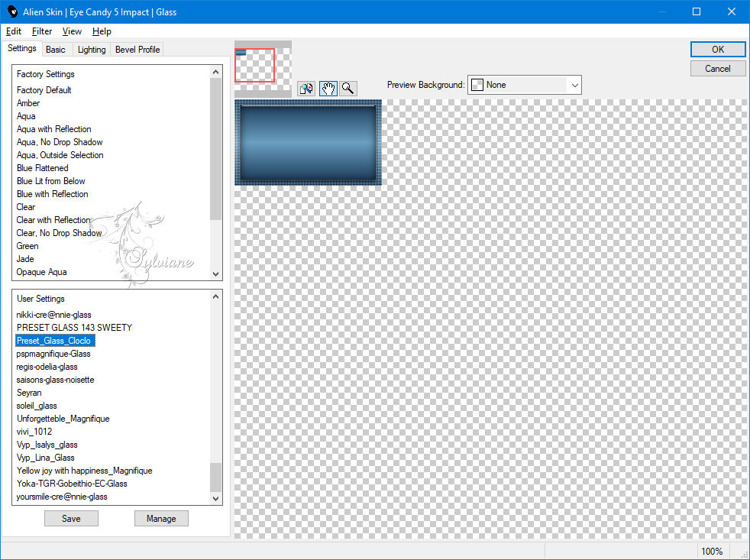Viewport: 750px width, 560px height.
Task: Select PRESET GLASS 143 SWEETY
Action: [x=74, y=328]
